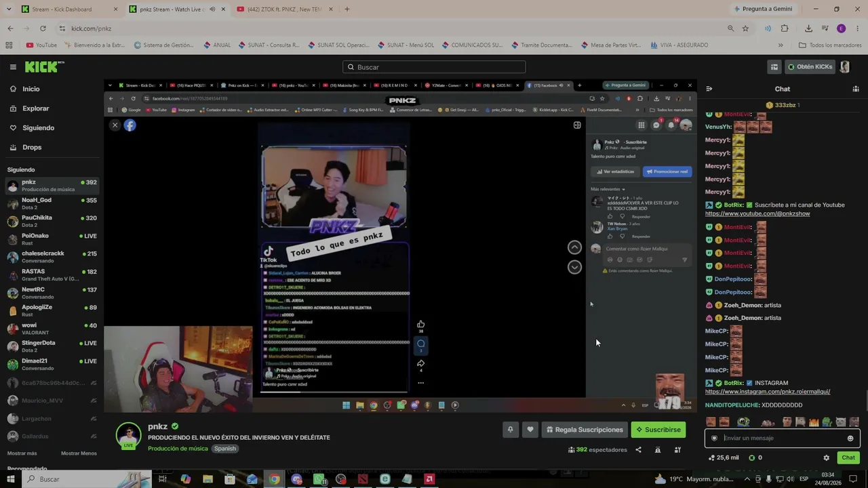Select the wowi VALORANT channel
Viewport: 868px width, 488px height.
[x=52, y=329]
